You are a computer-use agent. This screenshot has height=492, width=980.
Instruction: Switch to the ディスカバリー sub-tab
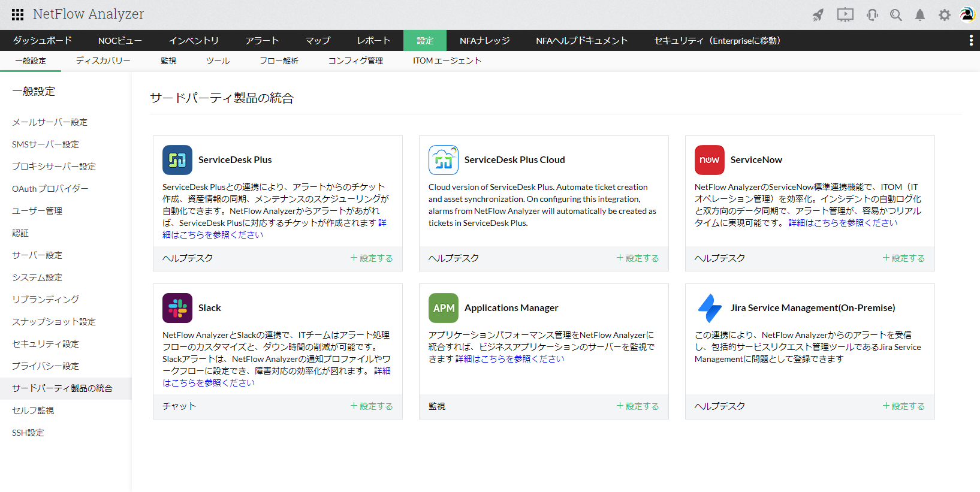point(103,61)
